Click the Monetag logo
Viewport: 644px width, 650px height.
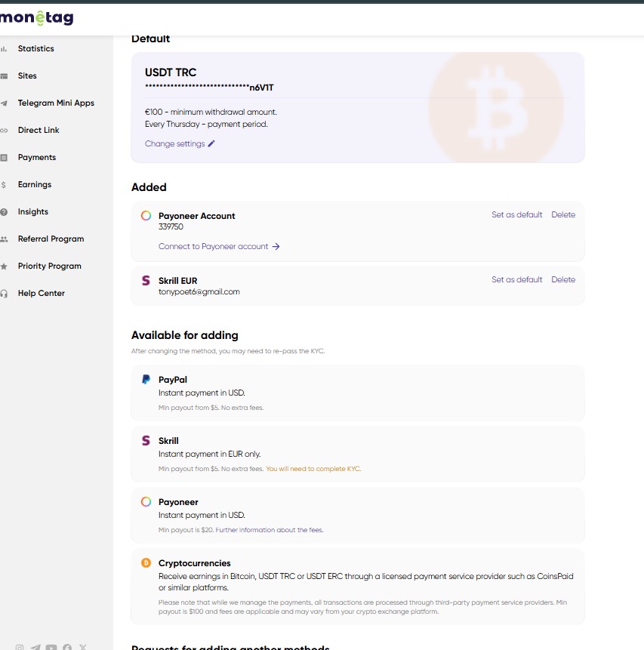[36, 18]
